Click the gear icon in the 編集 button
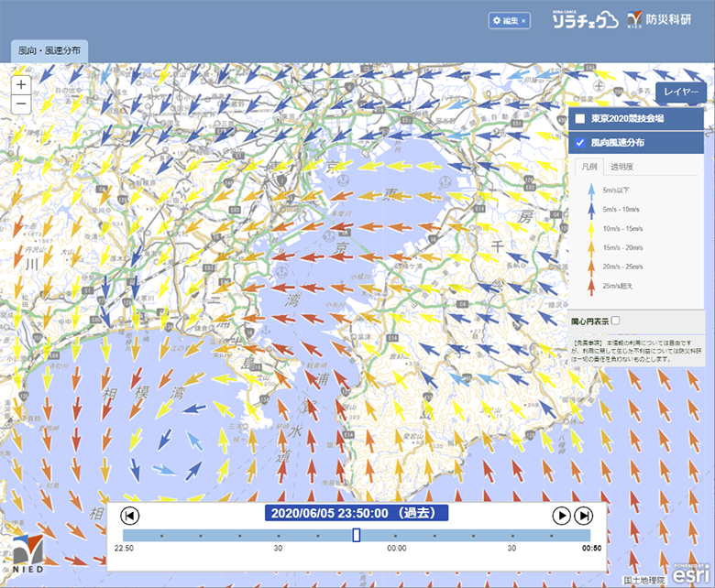Screen dimensions: 715x588 (498, 20)
